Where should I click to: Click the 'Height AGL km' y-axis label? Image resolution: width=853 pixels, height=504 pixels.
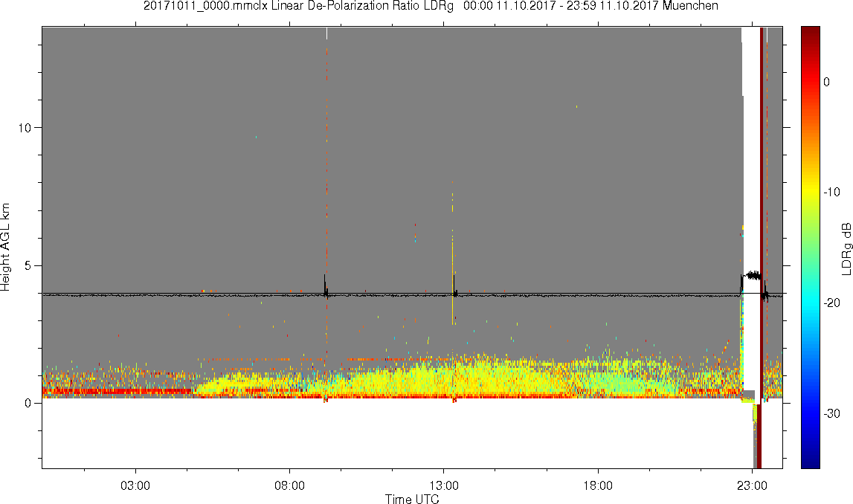[x=5, y=247]
